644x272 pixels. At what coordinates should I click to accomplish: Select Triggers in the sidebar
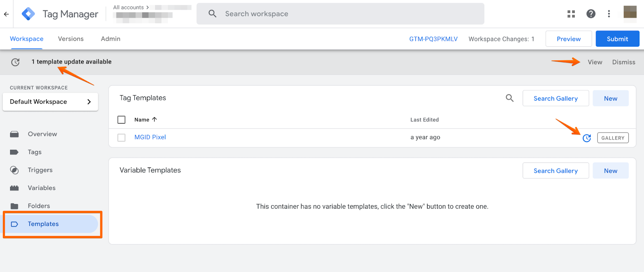click(40, 170)
